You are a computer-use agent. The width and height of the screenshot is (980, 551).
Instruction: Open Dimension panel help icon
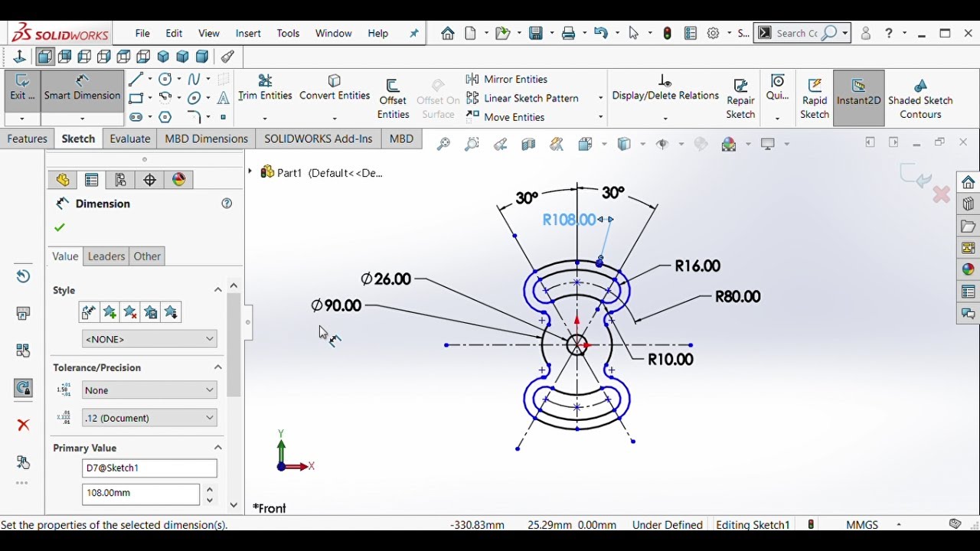(227, 204)
